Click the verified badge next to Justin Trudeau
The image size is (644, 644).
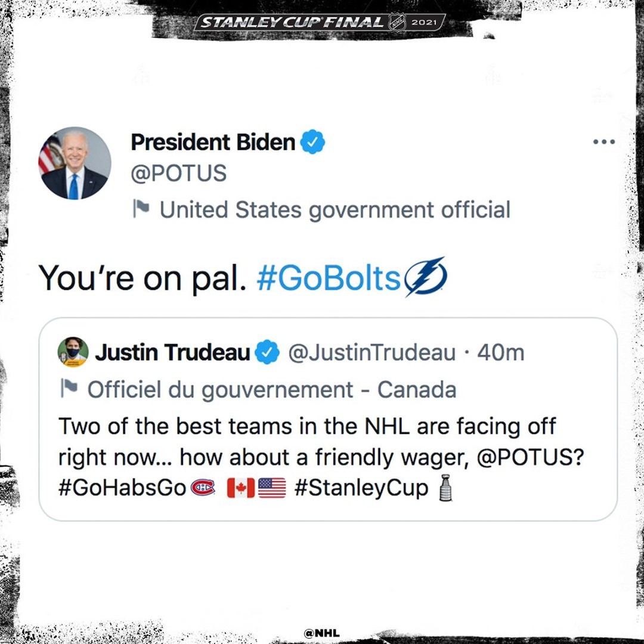coord(267,352)
